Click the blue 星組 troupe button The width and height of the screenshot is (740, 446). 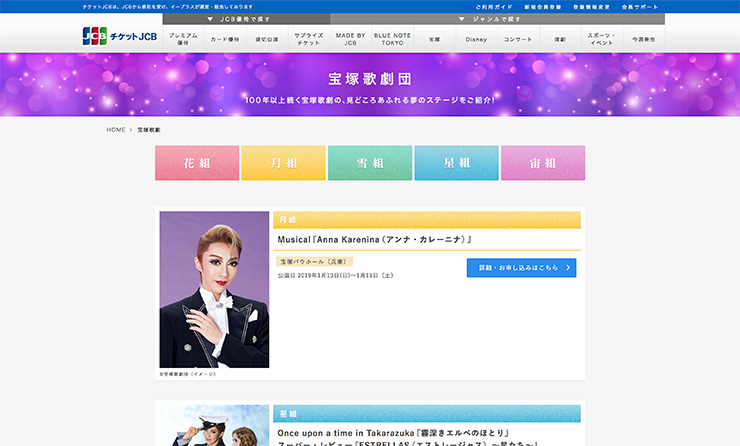coord(456,163)
